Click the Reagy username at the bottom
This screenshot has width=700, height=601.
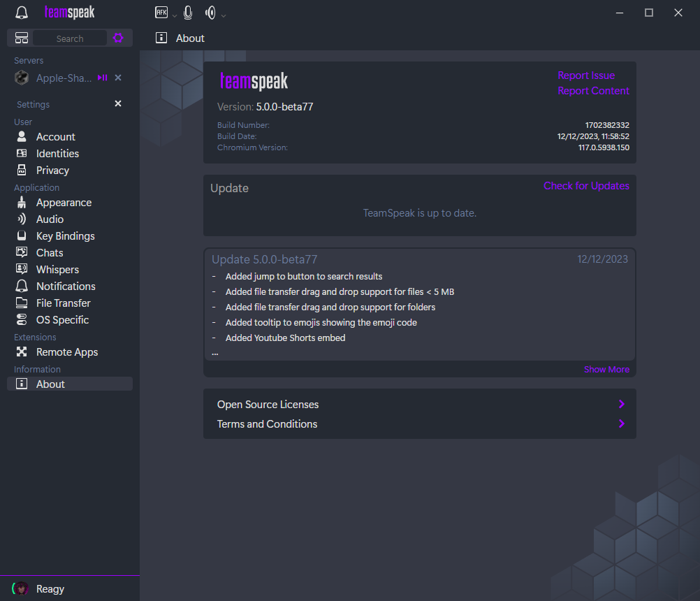50,589
